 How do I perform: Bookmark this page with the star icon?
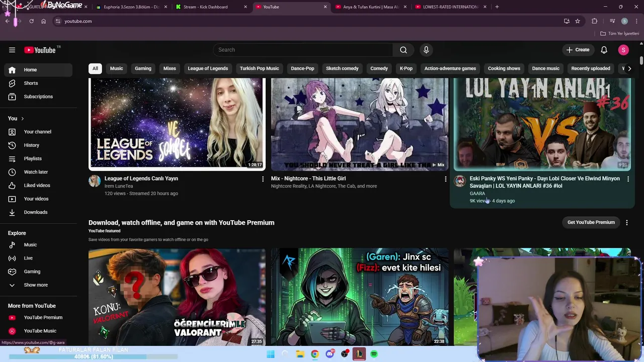[x=578, y=21]
